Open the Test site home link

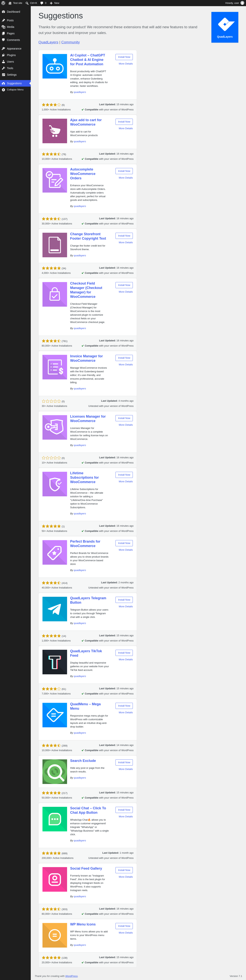tap(15, 3)
